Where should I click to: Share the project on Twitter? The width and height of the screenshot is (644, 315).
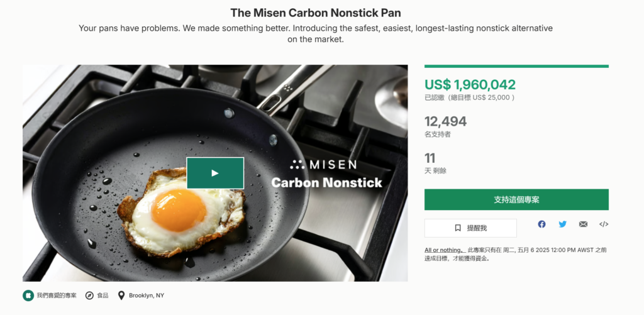tap(562, 224)
